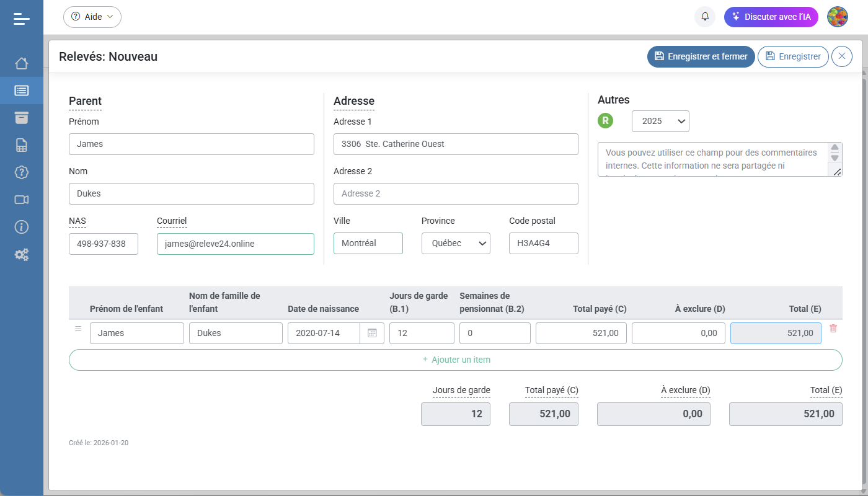
Task: Click the row drag handle beside James
Action: 78,329
